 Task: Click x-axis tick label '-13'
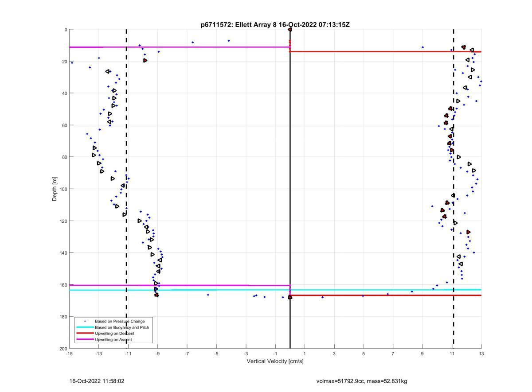click(x=98, y=354)
